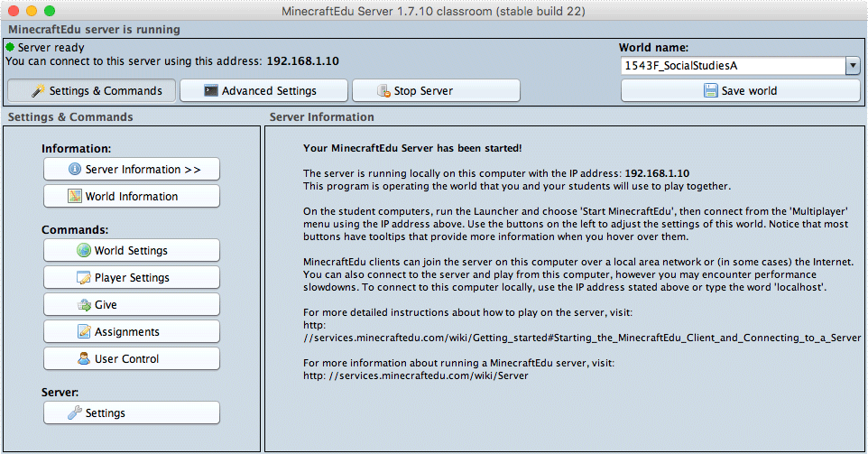Screen dimensions: 868x454
Task: Stop the running server
Action: pyautogui.click(x=436, y=91)
